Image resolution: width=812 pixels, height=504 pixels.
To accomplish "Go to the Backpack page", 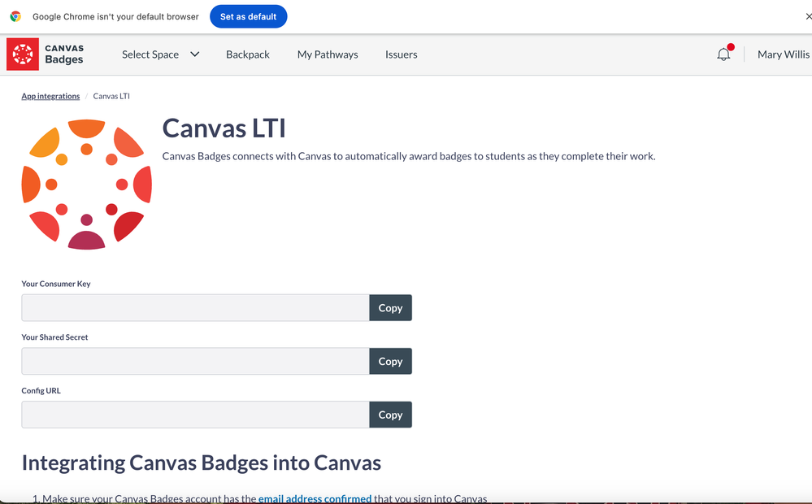I will pyautogui.click(x=248, y=54).
